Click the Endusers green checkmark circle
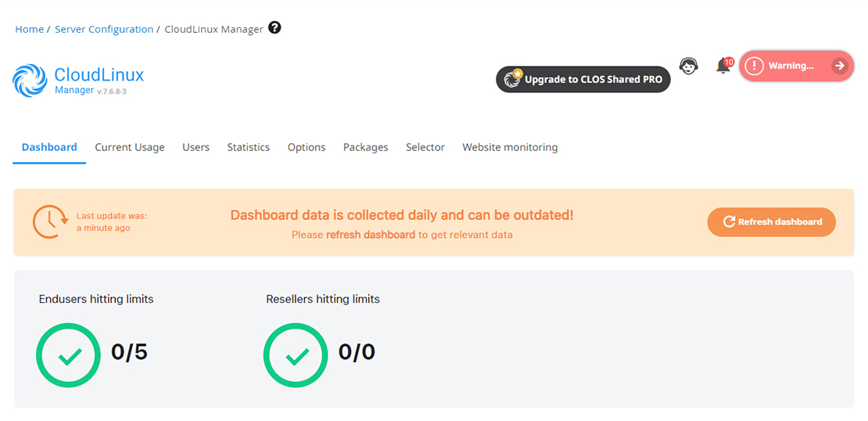This screenshot has width=868, height=421. click(69, 355)
